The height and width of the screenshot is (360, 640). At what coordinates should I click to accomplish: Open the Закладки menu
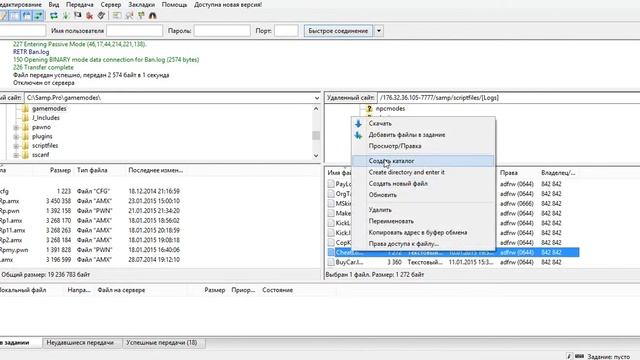point(142,5)
